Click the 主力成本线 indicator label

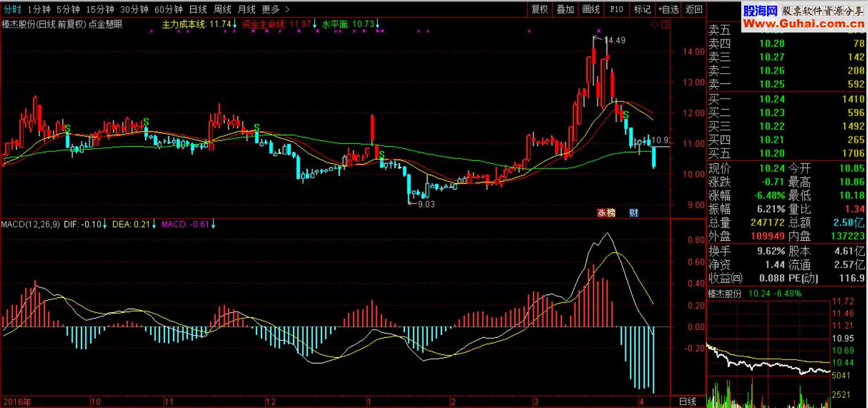coord(185,25)
